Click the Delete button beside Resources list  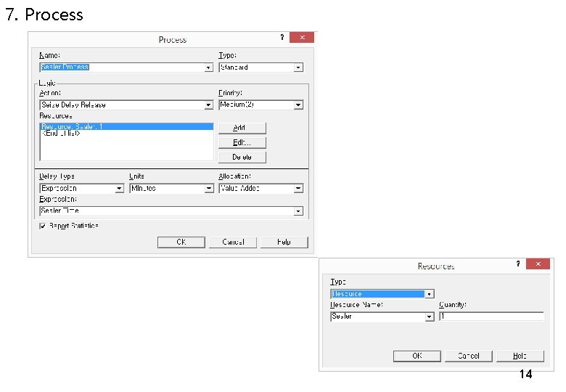[x=242, y=158]
